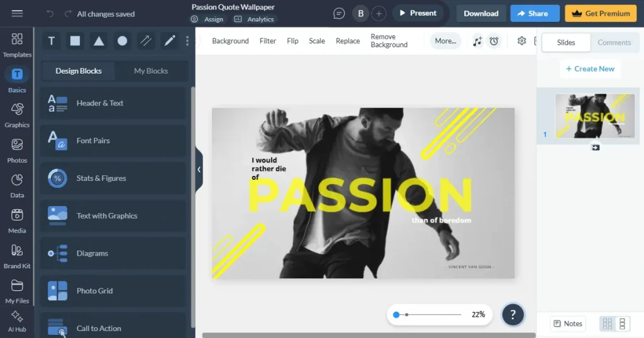Click the Present button

tap(418, 14)
